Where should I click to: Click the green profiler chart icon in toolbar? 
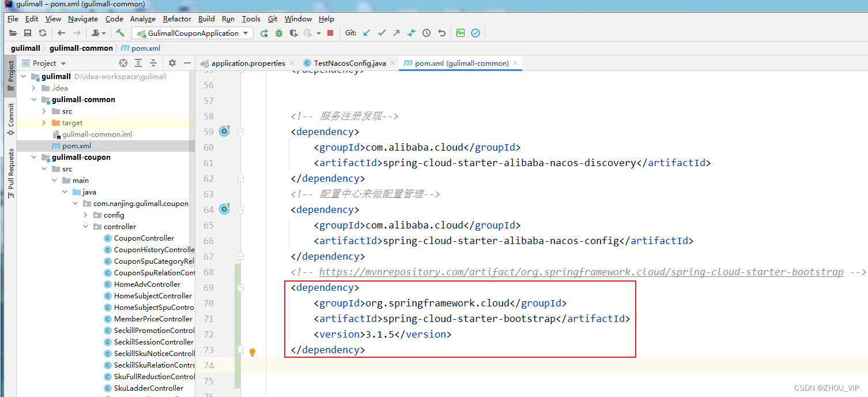(461, 33)
